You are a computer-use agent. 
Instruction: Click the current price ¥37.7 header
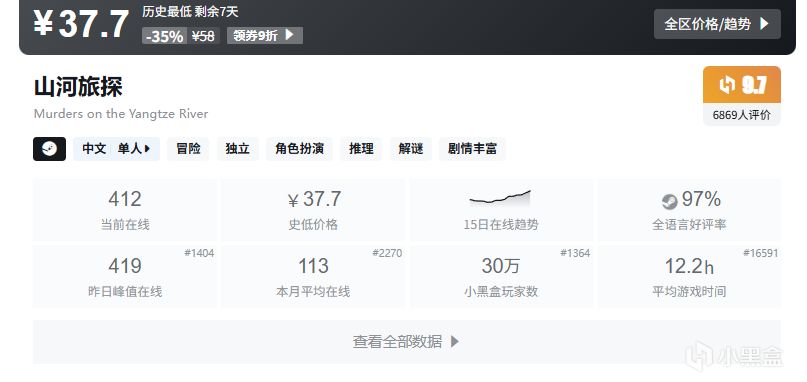[x=81, y=24]
